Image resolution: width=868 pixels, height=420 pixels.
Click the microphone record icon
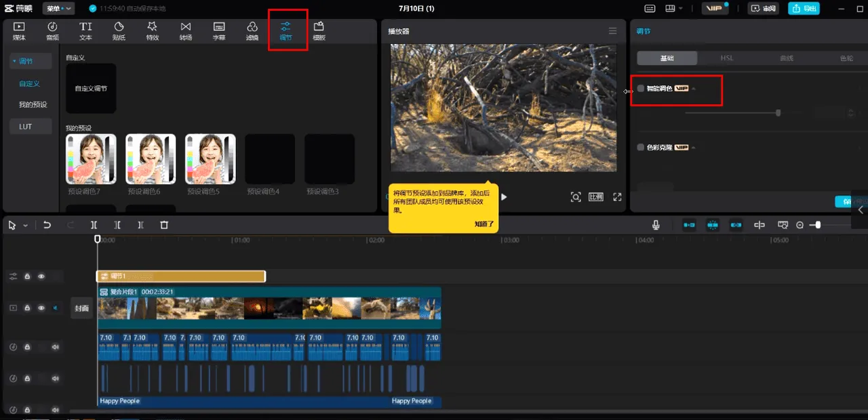point(656,225)
